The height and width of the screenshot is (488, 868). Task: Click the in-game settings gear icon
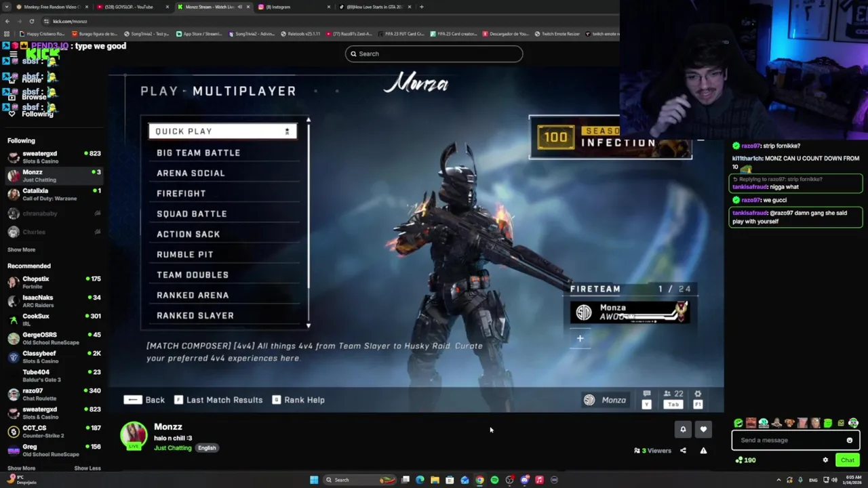[x=698, y=394]
